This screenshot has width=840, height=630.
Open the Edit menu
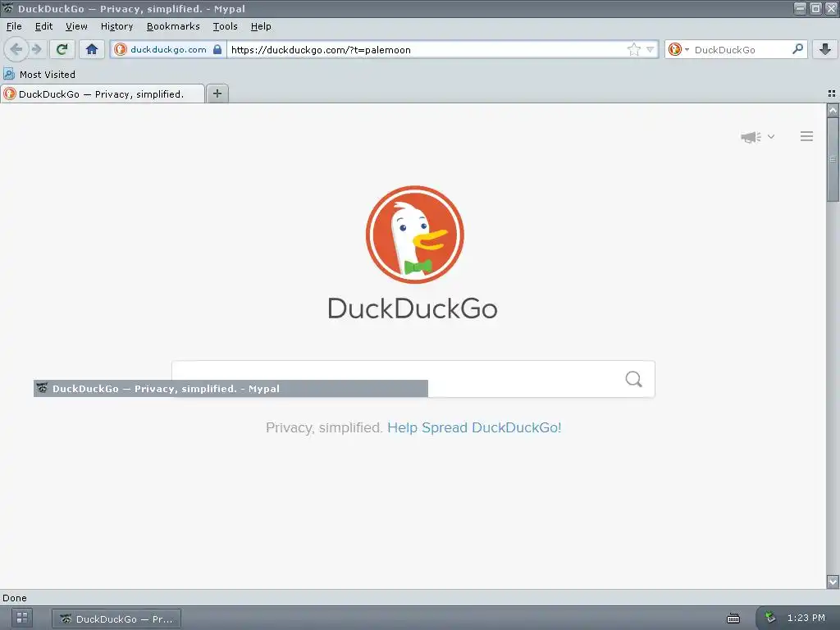click(x=44, y=26)
